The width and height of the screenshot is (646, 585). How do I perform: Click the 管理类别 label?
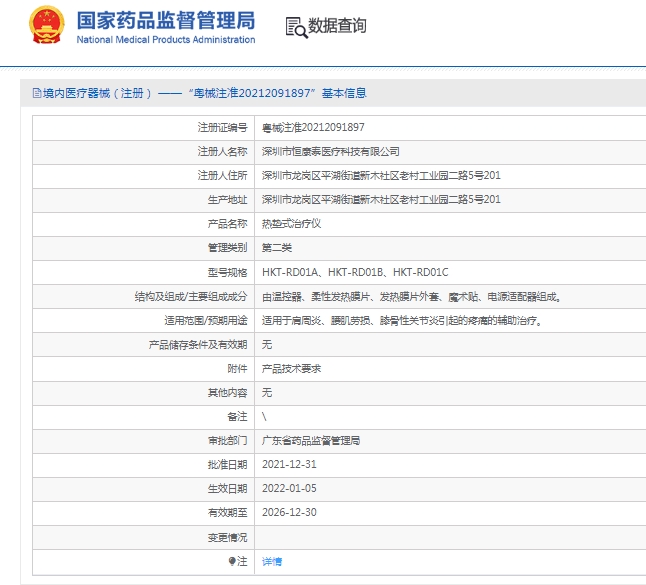tap(227, 248)
